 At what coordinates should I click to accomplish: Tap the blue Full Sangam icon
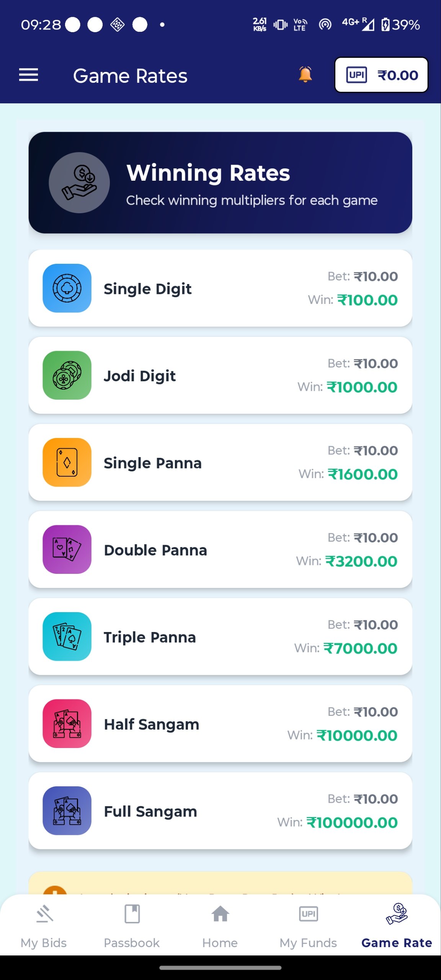tap(67, 810)
